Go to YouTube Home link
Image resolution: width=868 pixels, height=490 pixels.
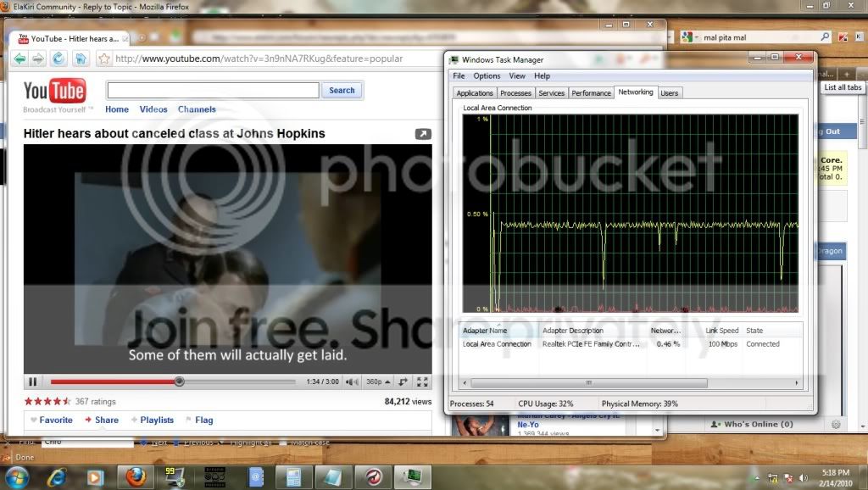point(117,109)
